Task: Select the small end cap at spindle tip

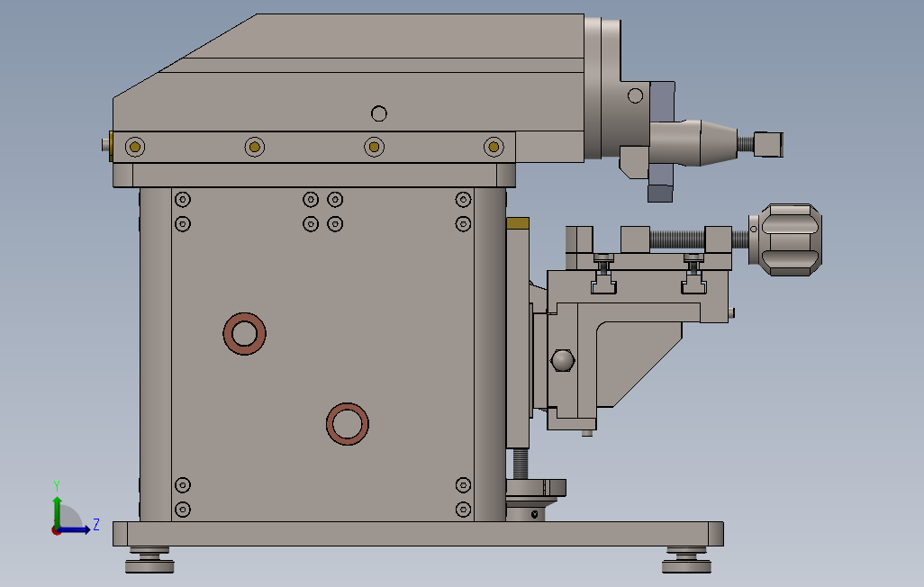Action: click(x=768, y=144)
